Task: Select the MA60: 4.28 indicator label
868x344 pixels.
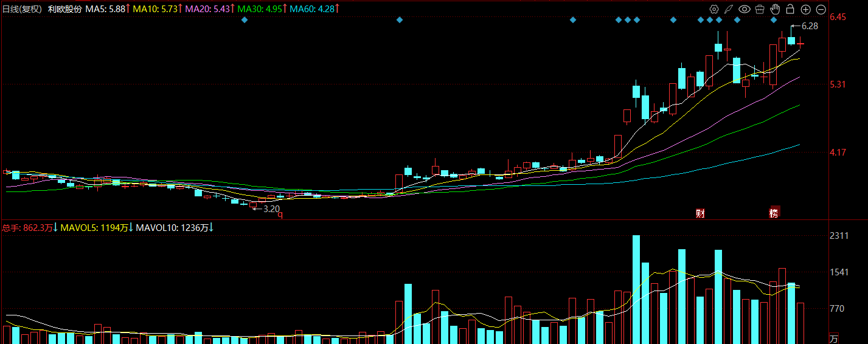Action: coord(313,9)
